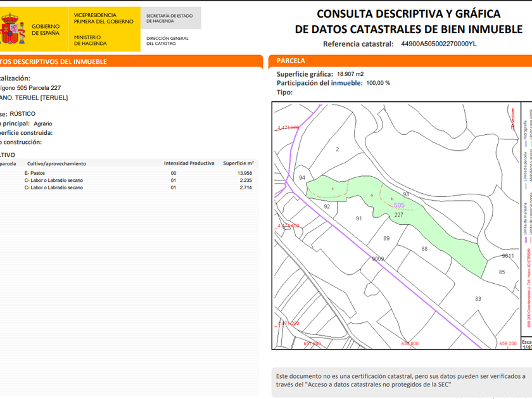This screenshot has height=399, width=532.
Task: Click parcel 93 on the cadastral map
Action: pos(406,194)
